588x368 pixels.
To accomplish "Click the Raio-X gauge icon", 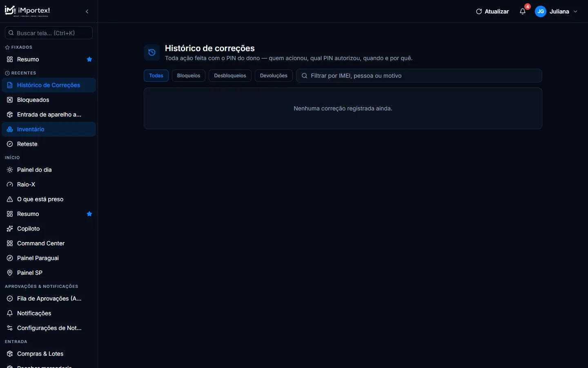I will [x=10, y=184].
